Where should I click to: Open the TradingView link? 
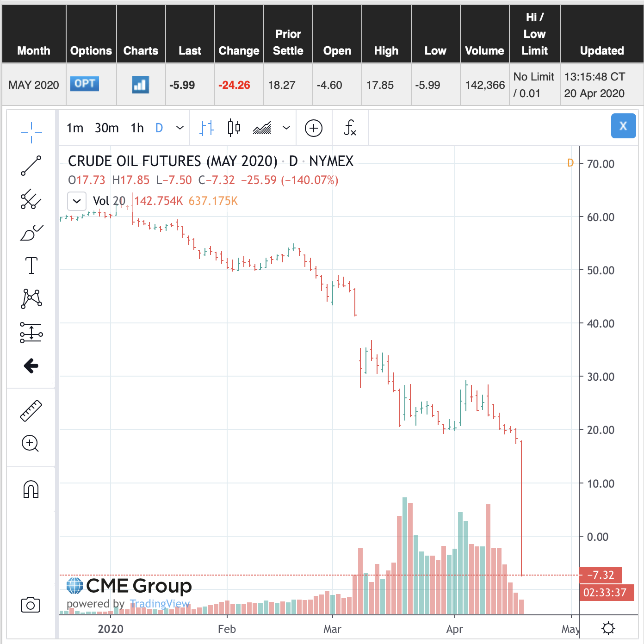pos(160,604)
